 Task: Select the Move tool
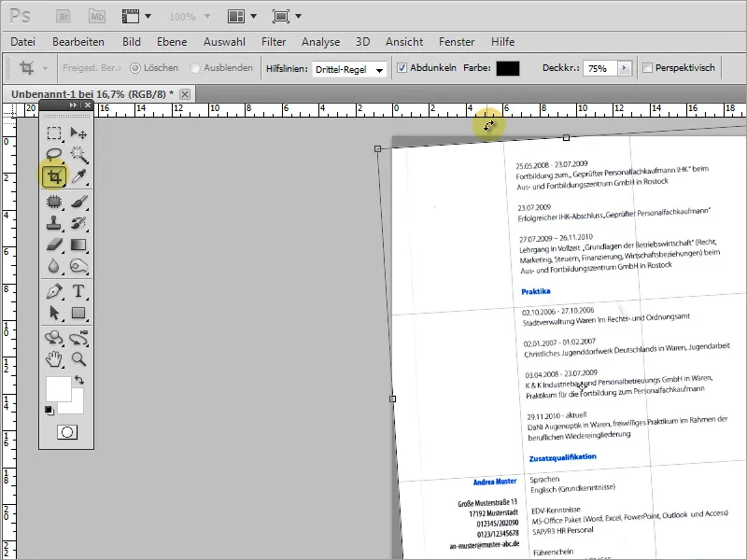tap(78, 133)
